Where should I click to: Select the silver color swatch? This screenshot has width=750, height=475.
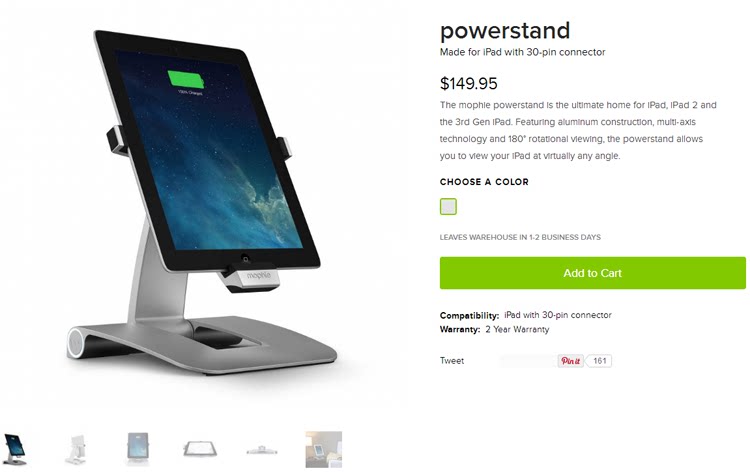point(448,207)
